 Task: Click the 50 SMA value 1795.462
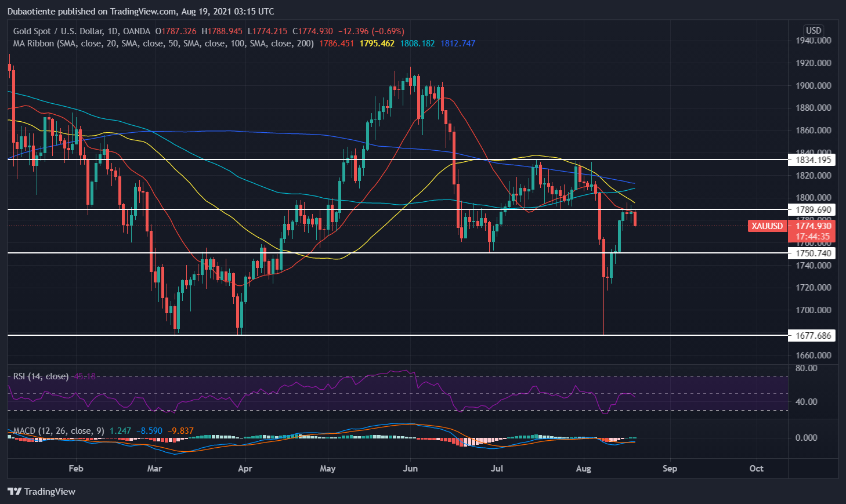[377, 43]
